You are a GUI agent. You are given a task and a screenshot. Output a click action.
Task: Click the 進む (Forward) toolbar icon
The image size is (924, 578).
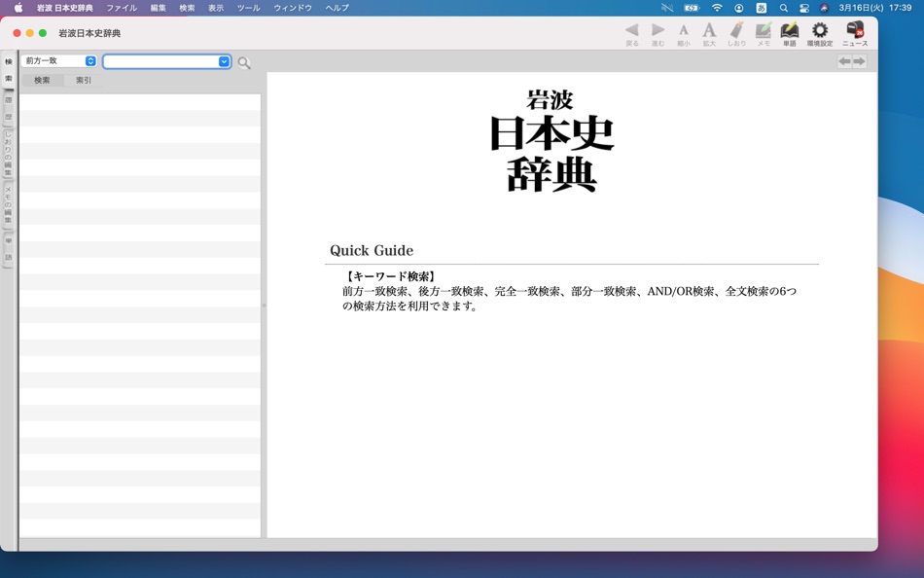657,34
